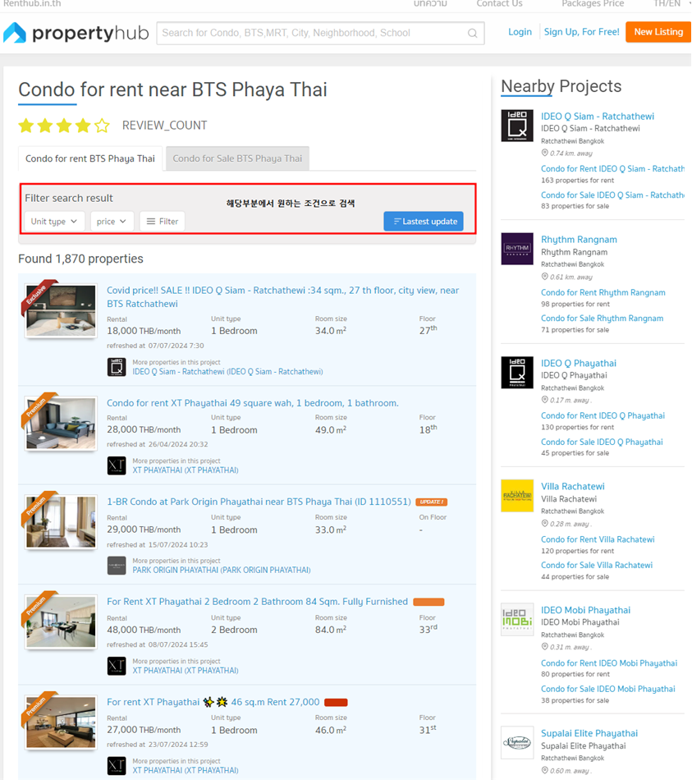
Task: Click the Renthub.in.th link at top
Action: (32, 4)
